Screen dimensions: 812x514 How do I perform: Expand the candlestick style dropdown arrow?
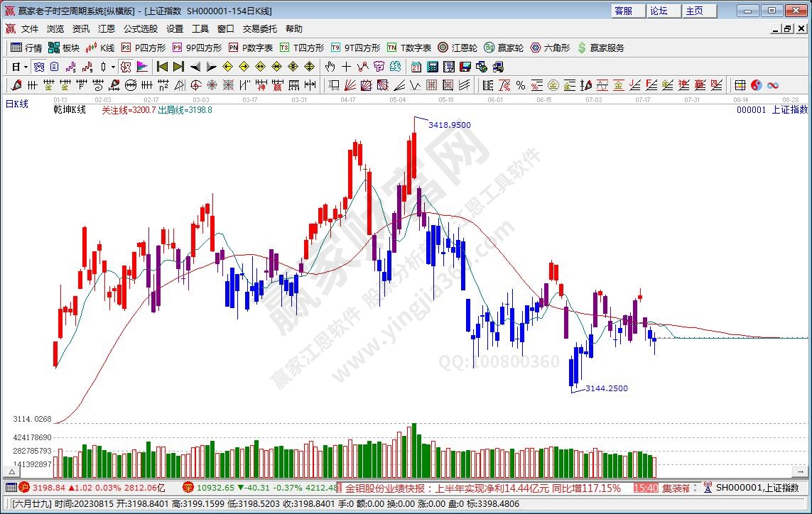114,67
